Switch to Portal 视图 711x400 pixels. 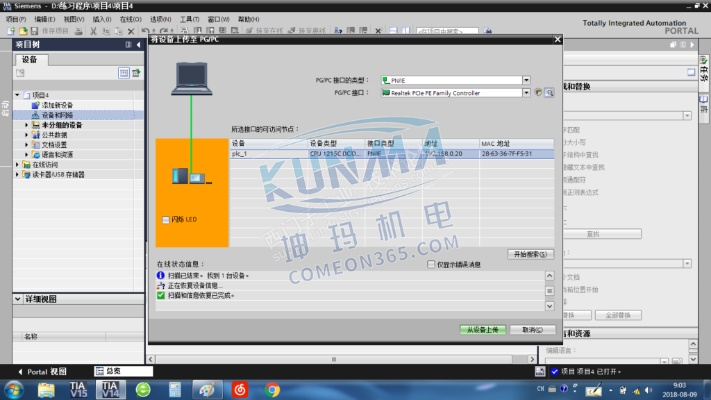[x=42, y=371]
